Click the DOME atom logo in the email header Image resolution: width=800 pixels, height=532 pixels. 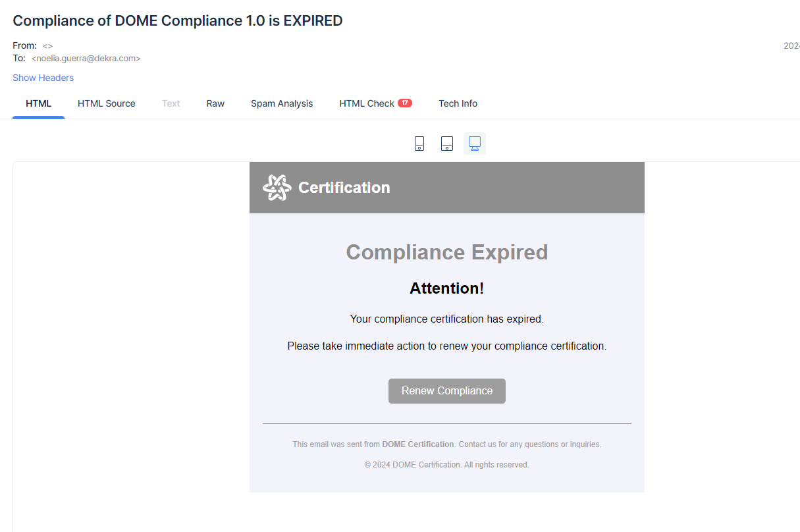(x=277, y=188)
